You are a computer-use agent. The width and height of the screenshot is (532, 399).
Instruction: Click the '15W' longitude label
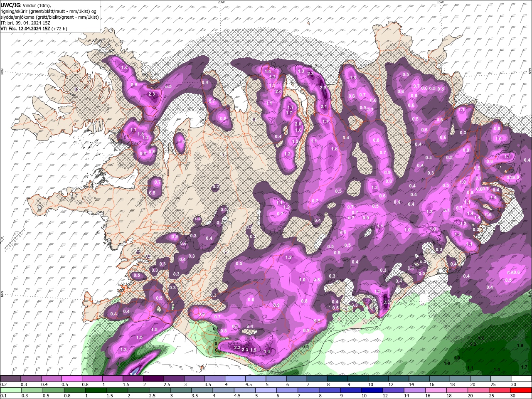pyautogui.click(x=440, y=2)
